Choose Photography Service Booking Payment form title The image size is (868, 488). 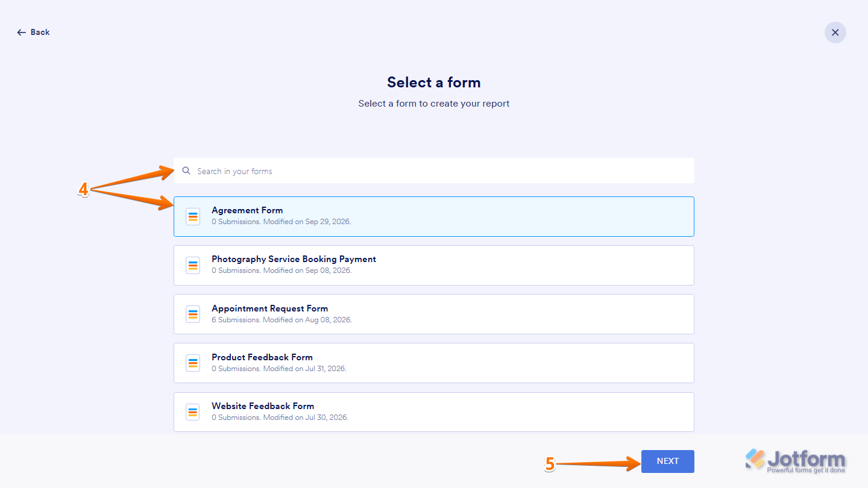coord(294,259)
